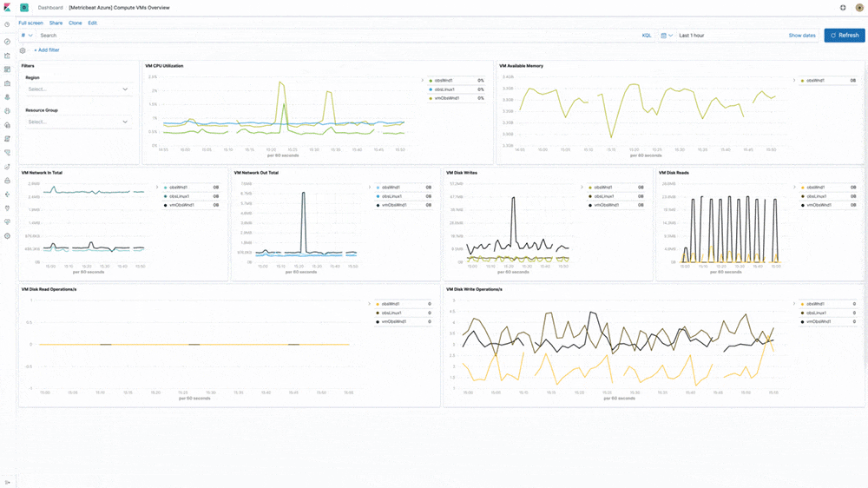Open the Machine Learning icon in sidebar
868x488 pixels.
click(7, 111)
